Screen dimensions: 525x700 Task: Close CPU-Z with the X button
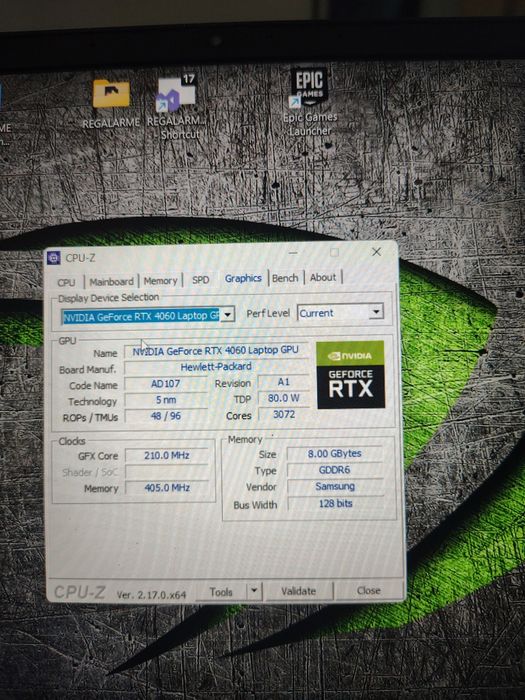pos(376,252)
